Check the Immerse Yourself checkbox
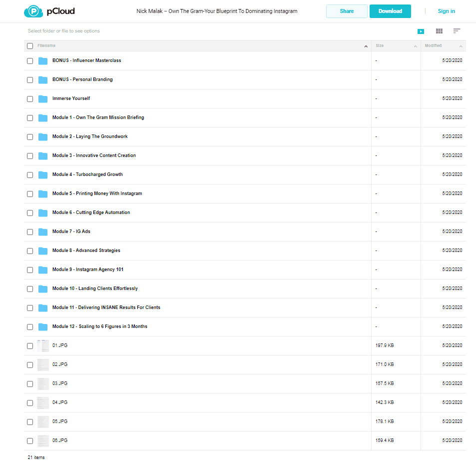 tap(30, 99)
